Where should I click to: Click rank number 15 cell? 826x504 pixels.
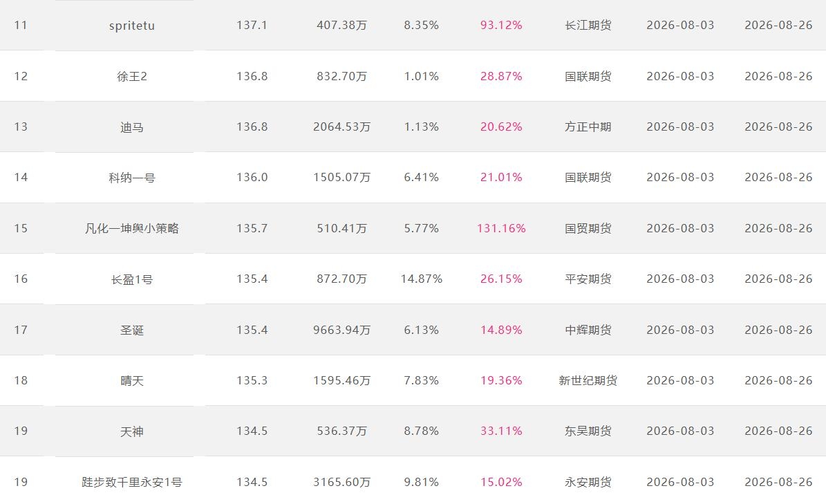pos(21,229)
